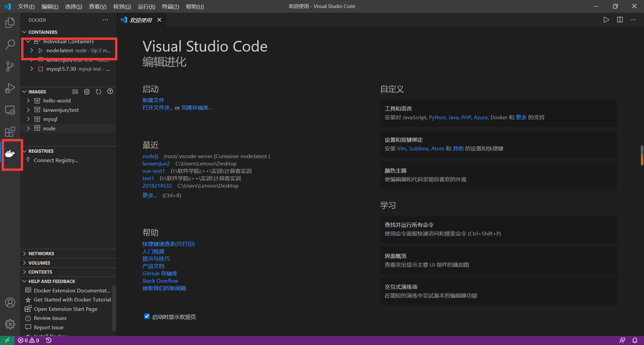Click the history icon in status bar
The width and height of the screenshot is (644, 345).
(x=49, y=340)
